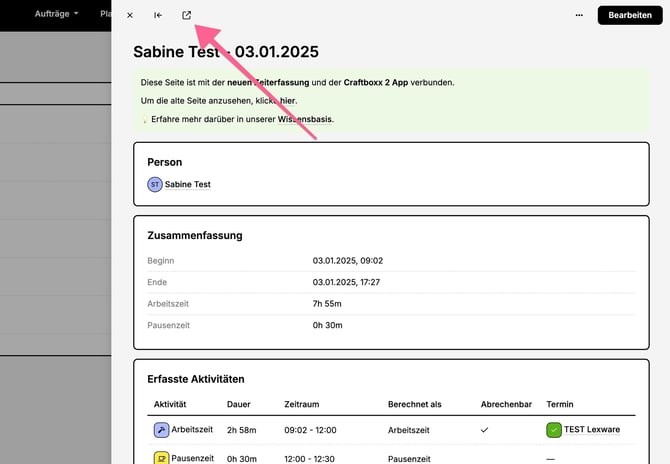Click the yellow Pausenzeit activity icon
The height and width of the screenshot is (464, 670).
[161, 458]
